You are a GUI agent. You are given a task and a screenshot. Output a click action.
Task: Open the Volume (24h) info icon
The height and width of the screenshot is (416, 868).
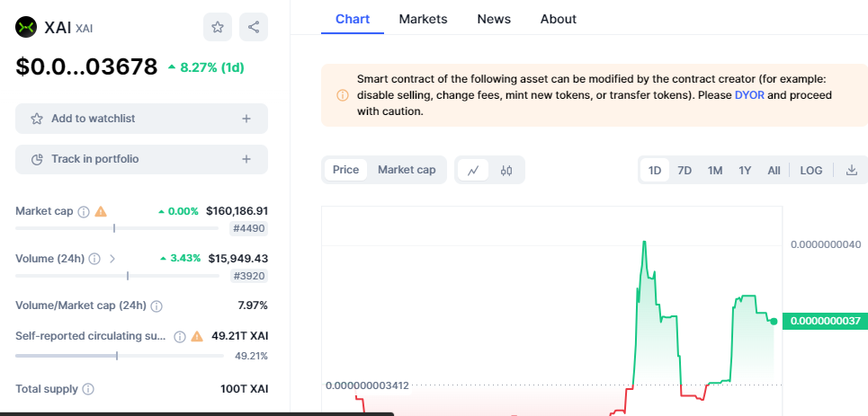click(x=94, y=259)
